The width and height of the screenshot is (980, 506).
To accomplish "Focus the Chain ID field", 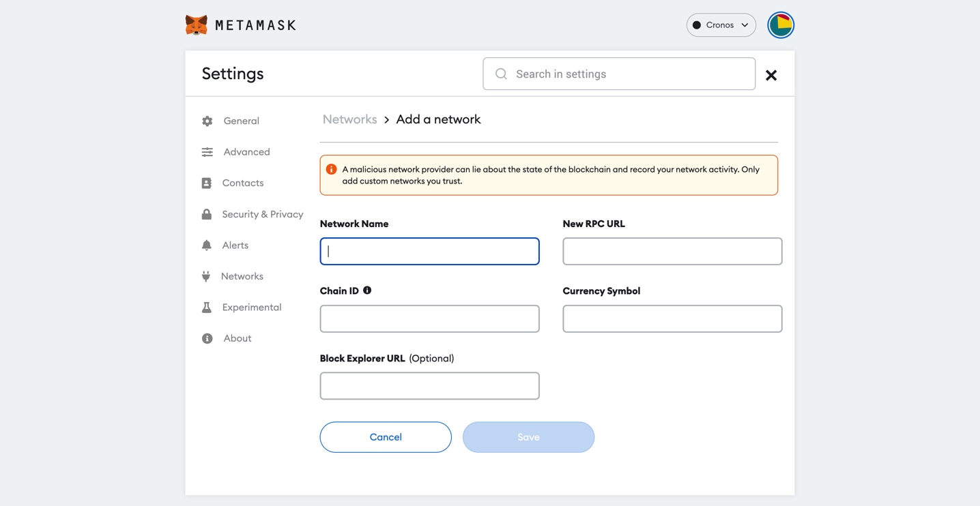I will (x=430, y=318).
